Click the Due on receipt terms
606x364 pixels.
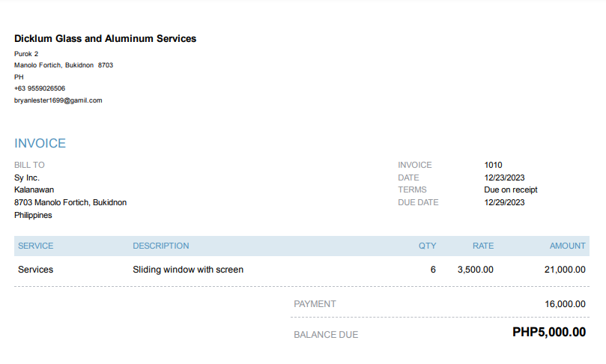511,189
